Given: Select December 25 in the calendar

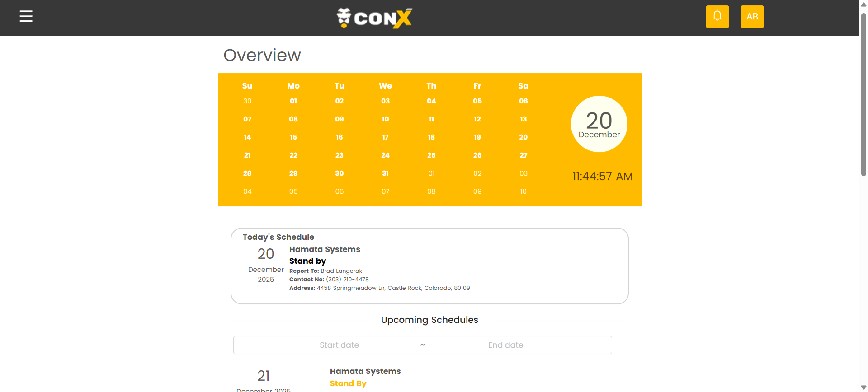Looking at the screenshot, I should click(x=431, y=155).
